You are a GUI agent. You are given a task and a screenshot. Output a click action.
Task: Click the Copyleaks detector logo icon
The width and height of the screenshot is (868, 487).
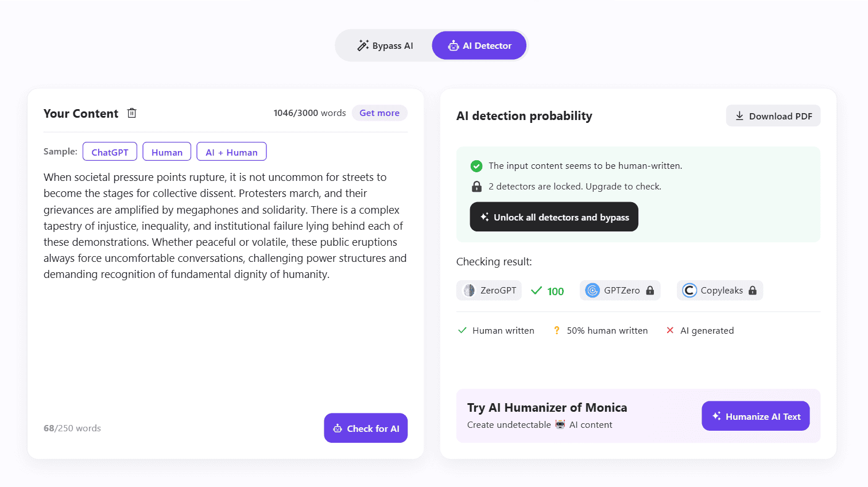tap(689, 291)
